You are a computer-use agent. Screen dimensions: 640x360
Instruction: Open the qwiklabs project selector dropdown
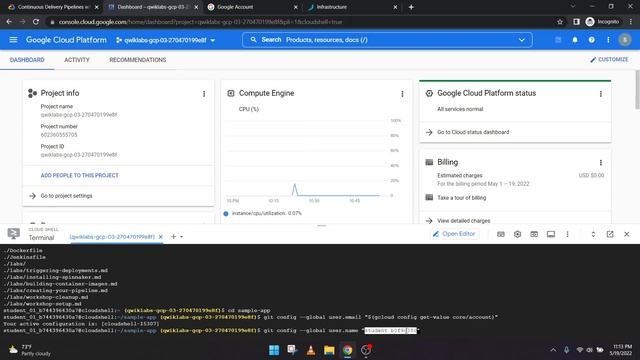(165, 40)
